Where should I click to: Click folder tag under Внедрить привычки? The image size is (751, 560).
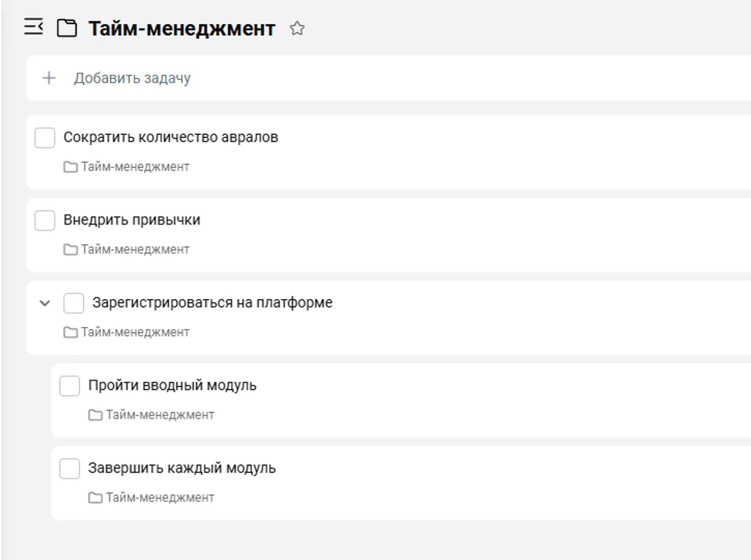click(x=126, y=249)
